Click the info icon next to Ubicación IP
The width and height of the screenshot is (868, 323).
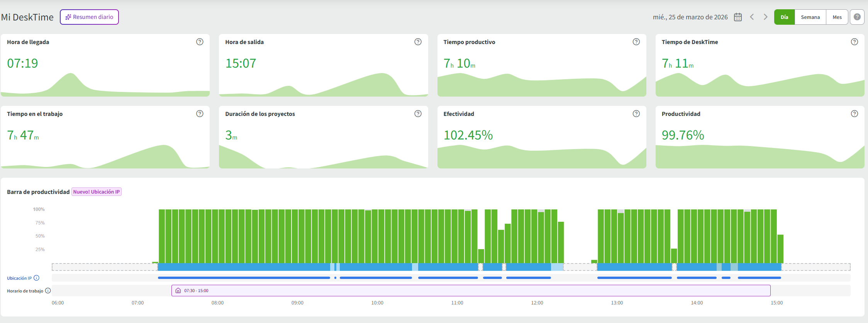pos(37,278)
